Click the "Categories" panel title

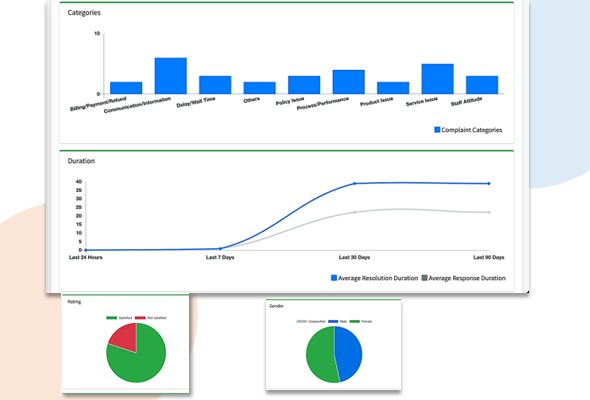pyautogui.click(x=84, y=12)
